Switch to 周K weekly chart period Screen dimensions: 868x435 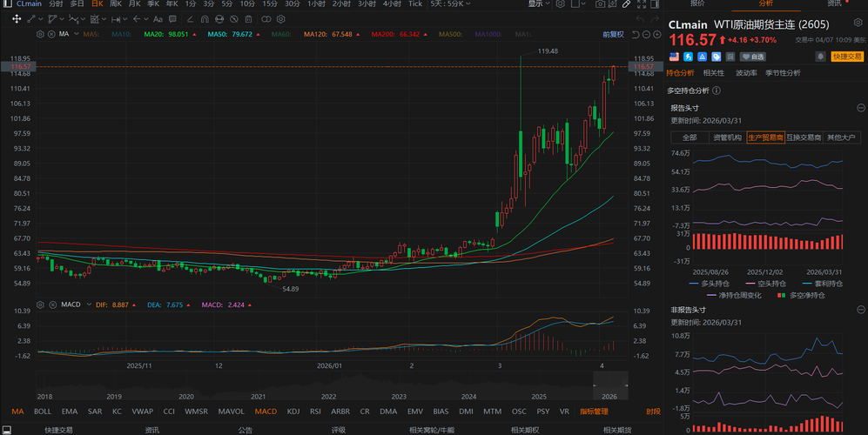click(x=116, y=3)
